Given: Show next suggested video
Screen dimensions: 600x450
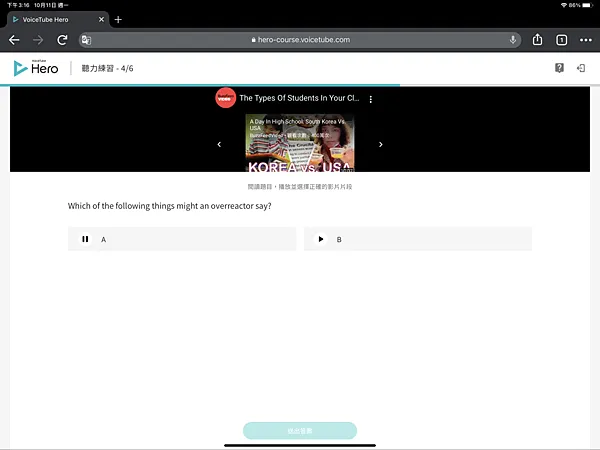Looking at the screenshot, I should (x=380, y=144).
